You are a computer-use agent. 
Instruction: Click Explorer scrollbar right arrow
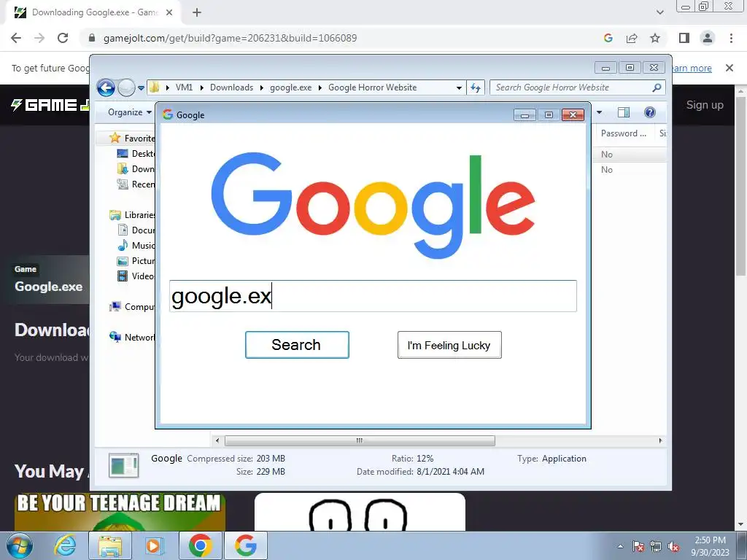(x=660, y=441)
